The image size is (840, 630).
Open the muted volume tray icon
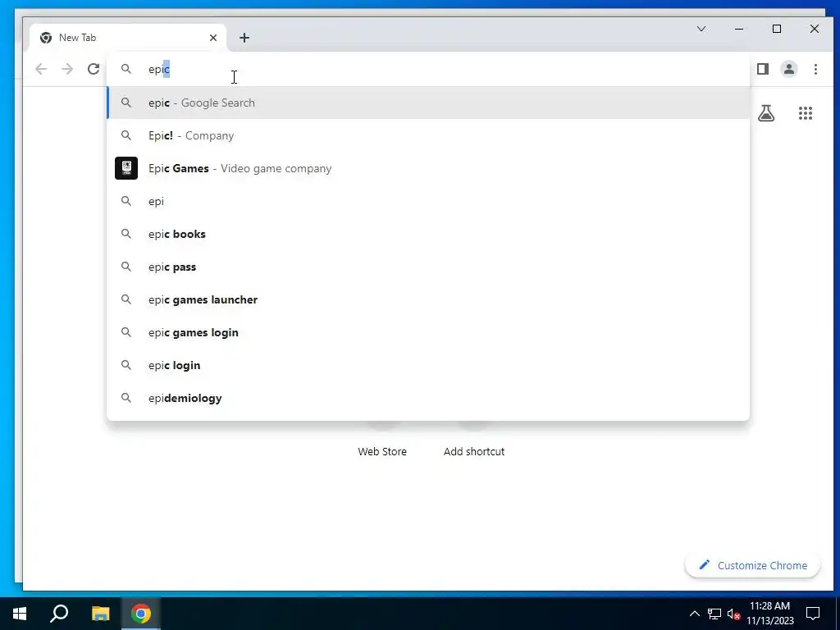pyautogui.click(x=733, y=614)
